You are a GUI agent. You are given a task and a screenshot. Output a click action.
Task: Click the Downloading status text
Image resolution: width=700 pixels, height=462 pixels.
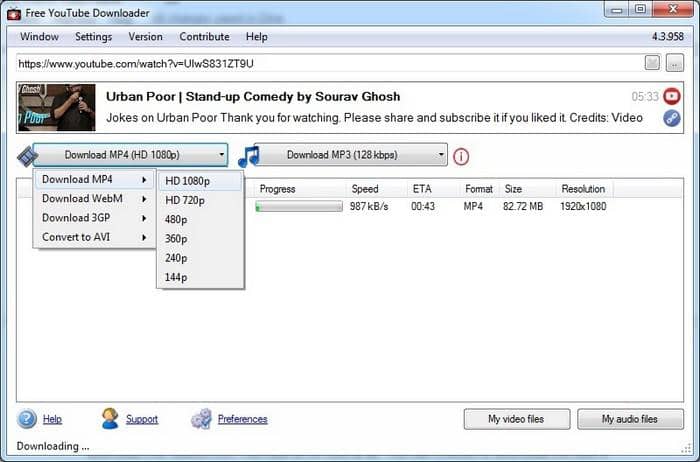pos(53,446)
